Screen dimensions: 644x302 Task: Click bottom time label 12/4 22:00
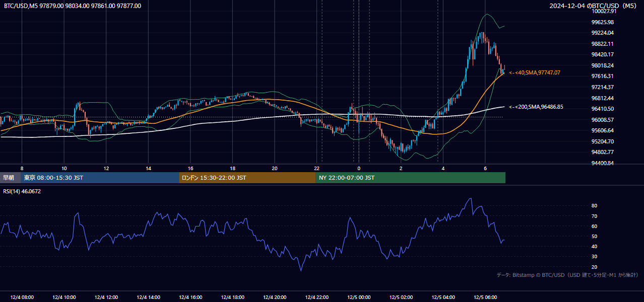coord(317,297)
